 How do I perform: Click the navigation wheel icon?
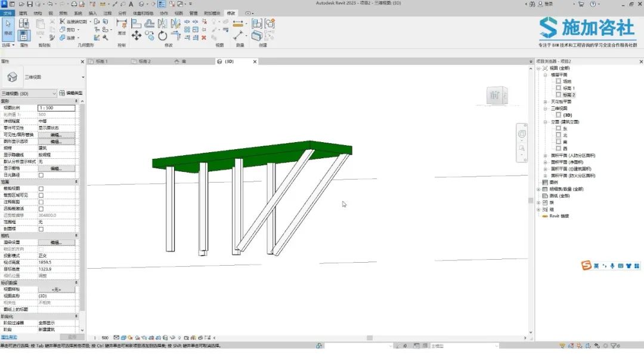point(522,134)
